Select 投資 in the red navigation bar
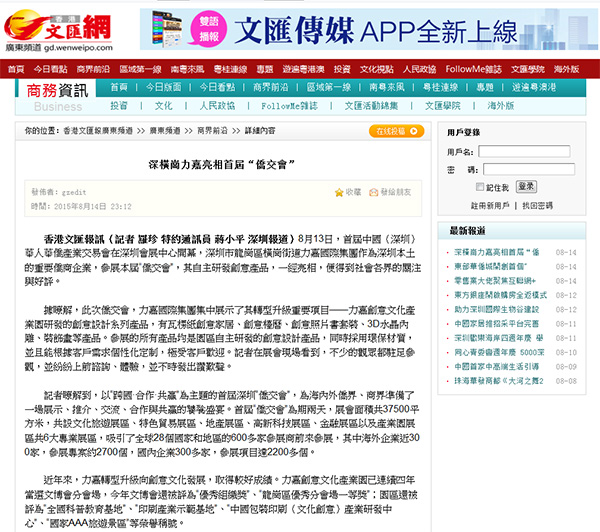 point(342,69)
